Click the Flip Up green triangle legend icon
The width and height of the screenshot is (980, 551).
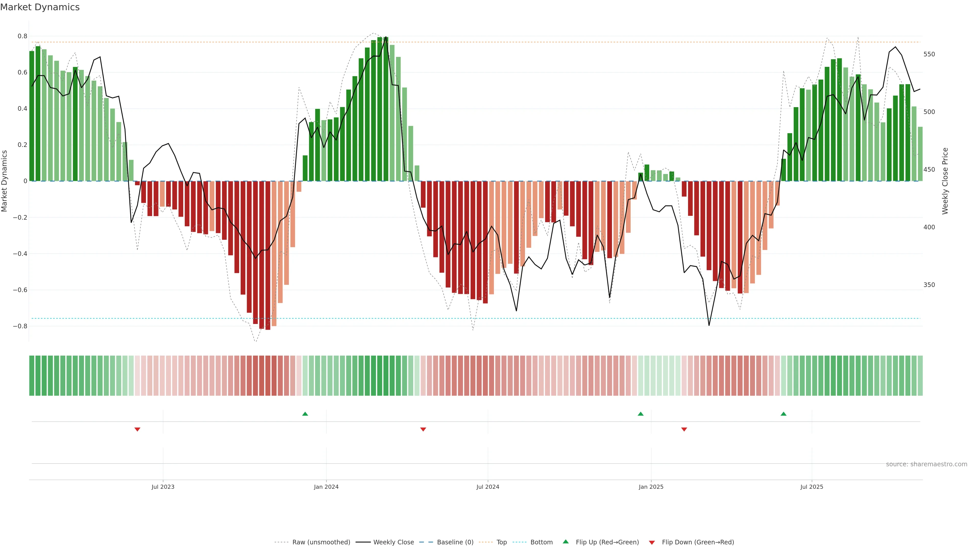point(566,542)
